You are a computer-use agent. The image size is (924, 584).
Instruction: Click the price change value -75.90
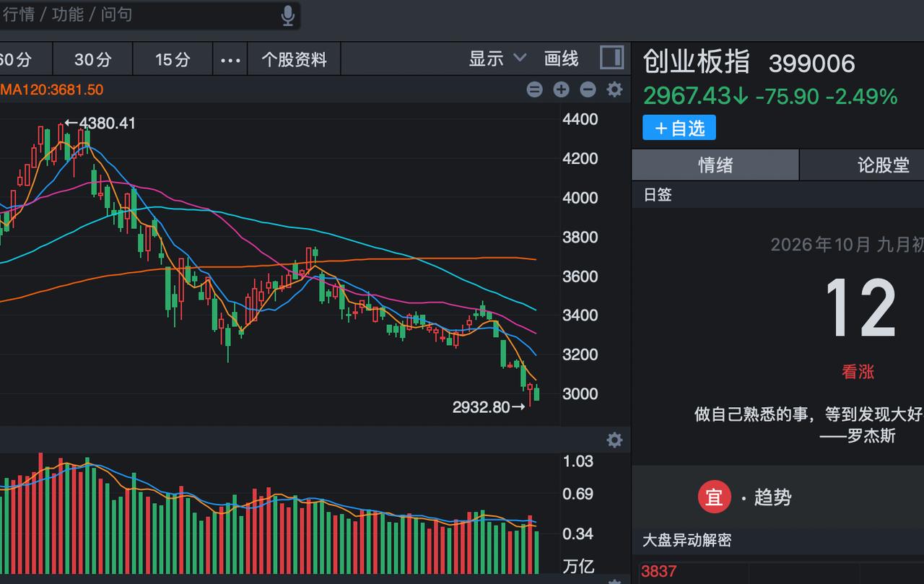787,96
